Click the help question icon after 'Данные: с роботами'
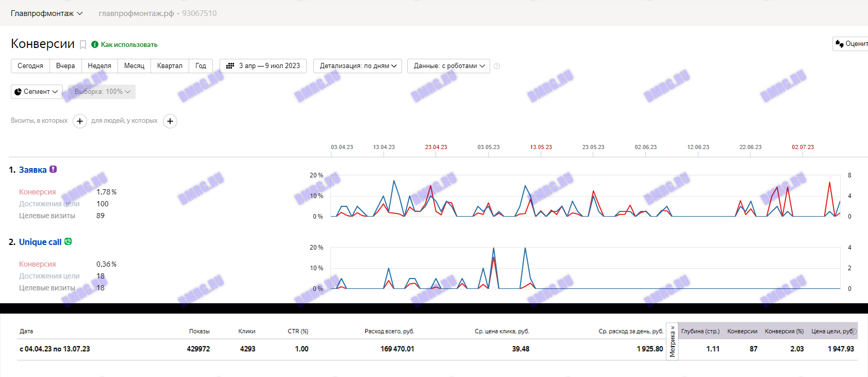 click(x=497, y=66)
